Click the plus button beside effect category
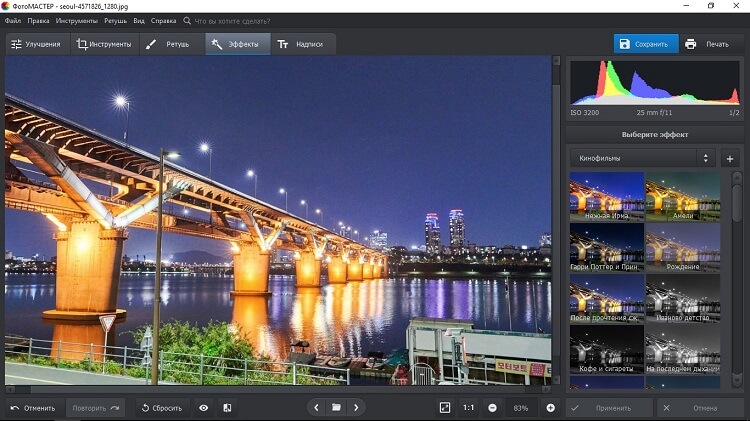This screenshot has height=421, width=750. (729, 158)
